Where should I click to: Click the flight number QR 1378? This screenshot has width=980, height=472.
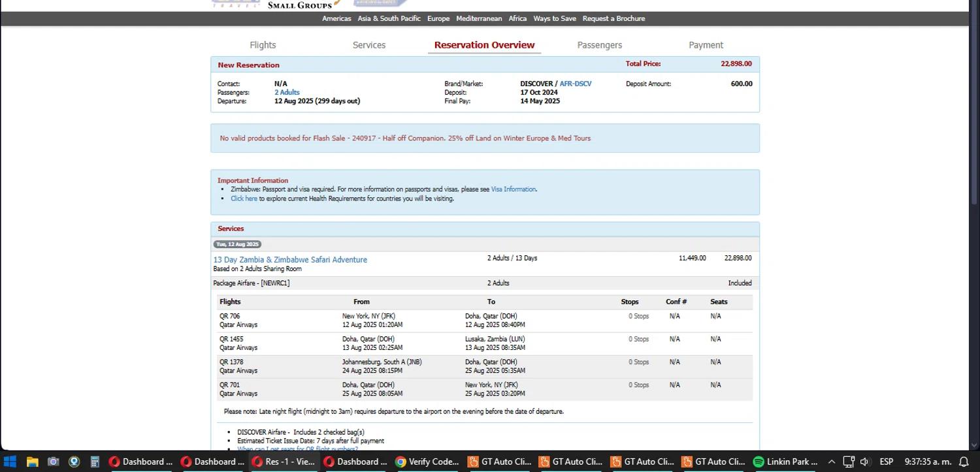pyautogui.click(x=231, y=362)
